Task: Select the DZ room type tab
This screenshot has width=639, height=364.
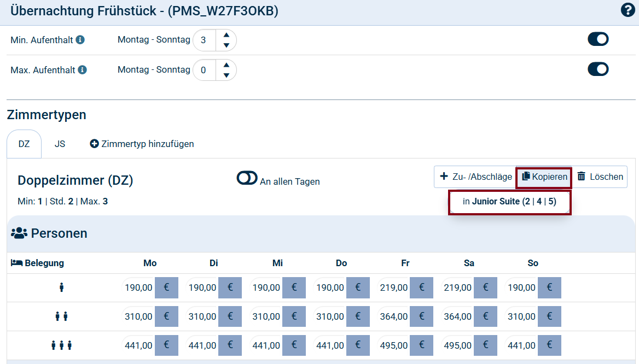Action: pyautogui.click(x=24, y=144)
